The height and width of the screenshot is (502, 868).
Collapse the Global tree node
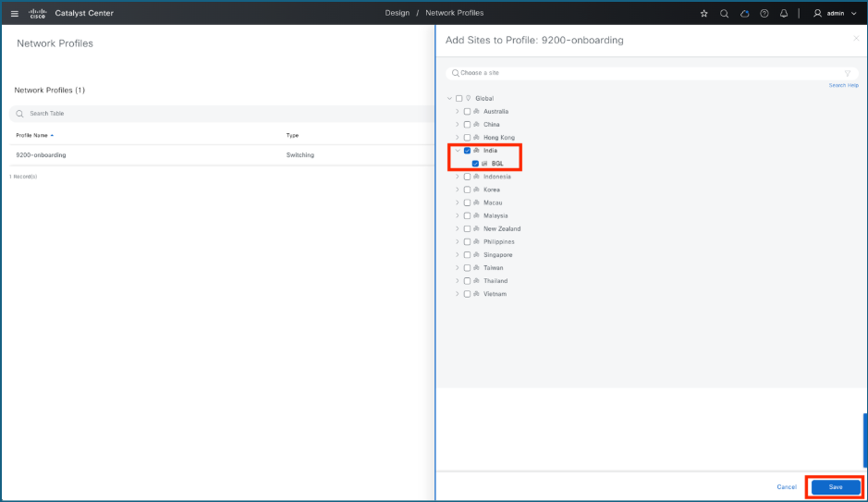(449, 99)
